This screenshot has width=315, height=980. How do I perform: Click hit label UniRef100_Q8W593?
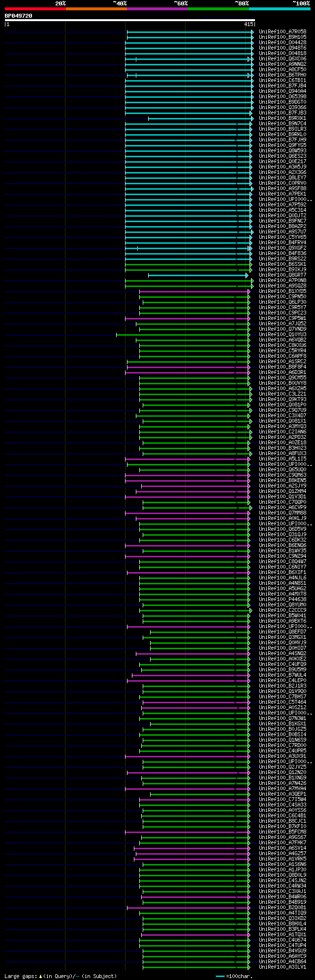(283, 151)
